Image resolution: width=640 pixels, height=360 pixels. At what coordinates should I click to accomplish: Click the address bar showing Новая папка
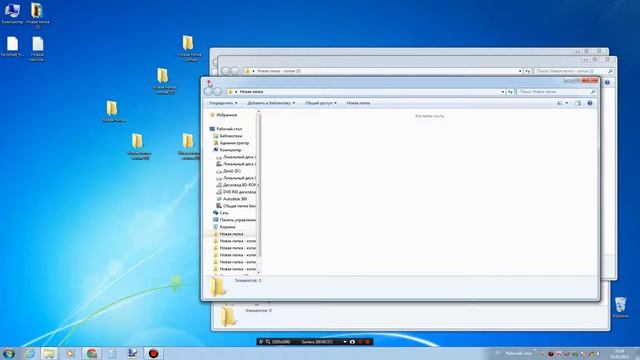coord(366,92)
